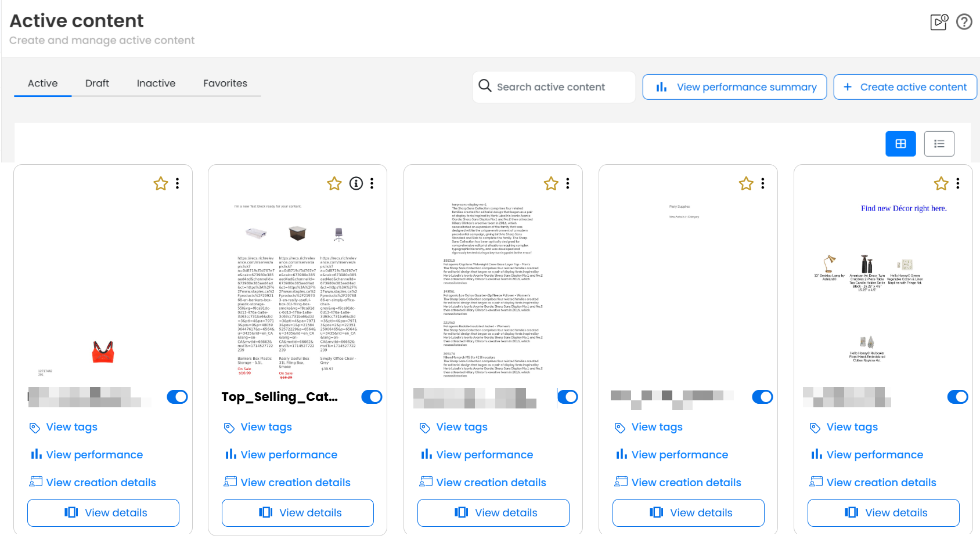This screenshot has height=539, width=980.
Task: Open kebab menu on Sharp Sans text card
Action: pyautogui.click(x=568, y=183)
